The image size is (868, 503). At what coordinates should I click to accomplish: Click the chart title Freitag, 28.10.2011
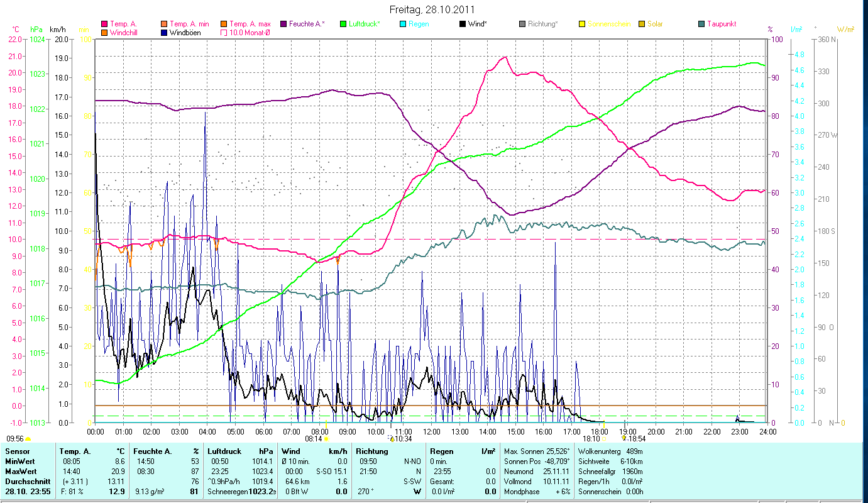432,9
